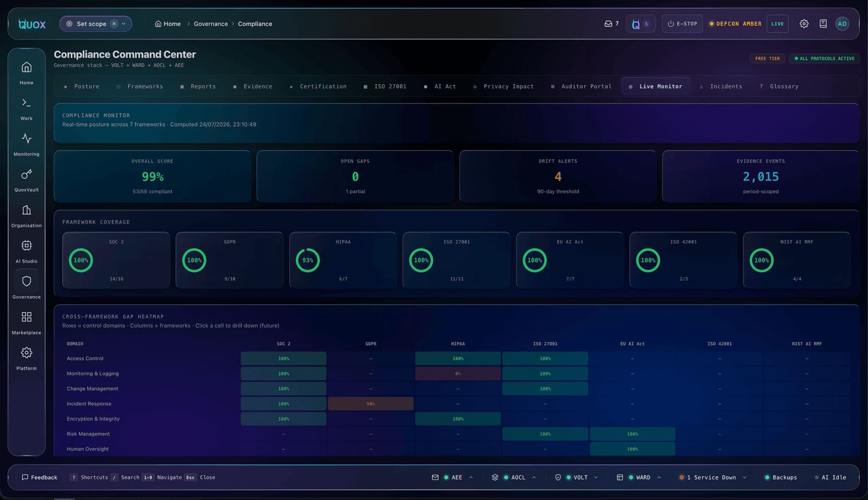Switch to the Evidence tab
This screenshot has height=500, width=868.
coord(253,86)
